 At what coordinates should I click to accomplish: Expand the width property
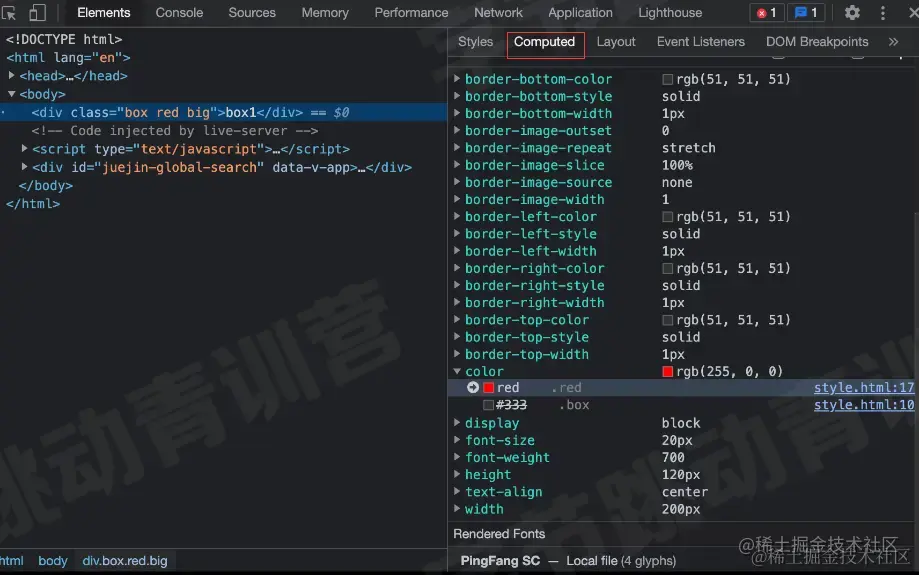457,508
